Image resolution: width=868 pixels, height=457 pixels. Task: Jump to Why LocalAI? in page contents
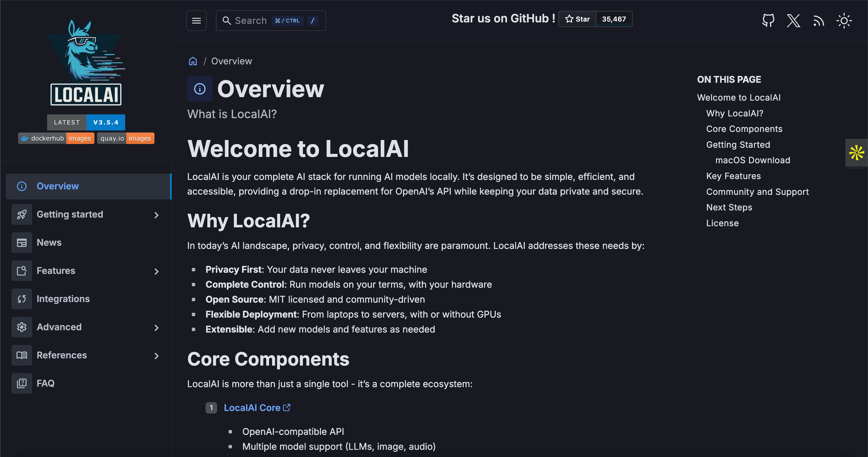[734, 113]
